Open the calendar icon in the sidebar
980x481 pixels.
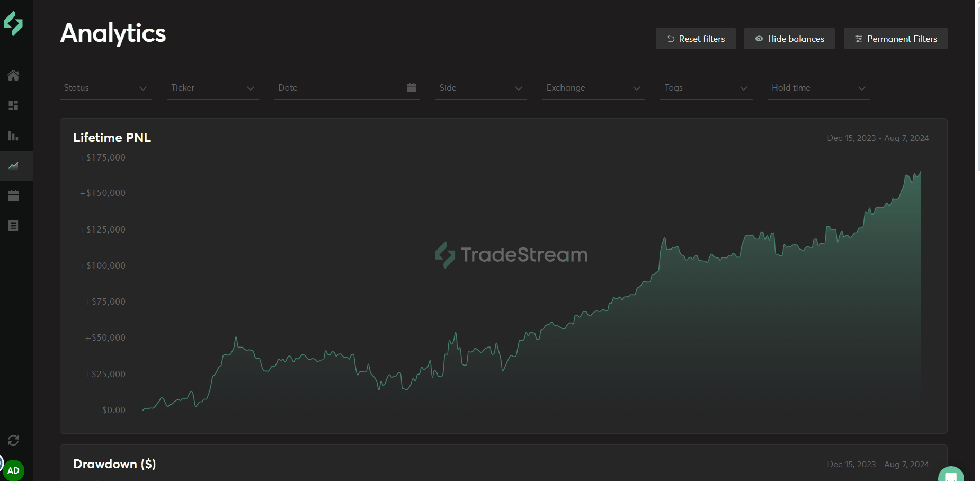tap(14, 196)
